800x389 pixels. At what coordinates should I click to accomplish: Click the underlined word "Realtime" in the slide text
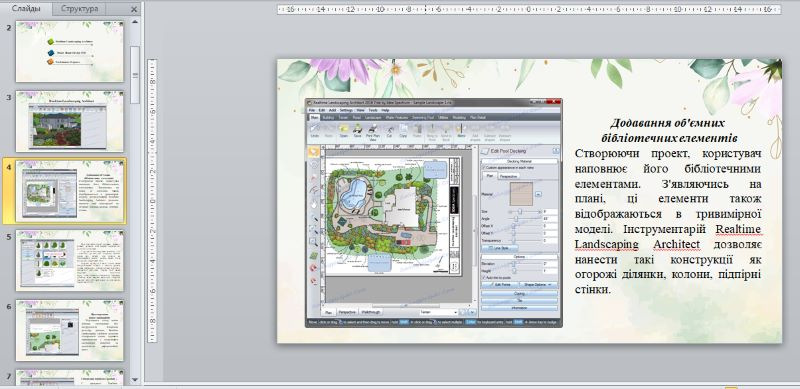(x=738, y=229)
